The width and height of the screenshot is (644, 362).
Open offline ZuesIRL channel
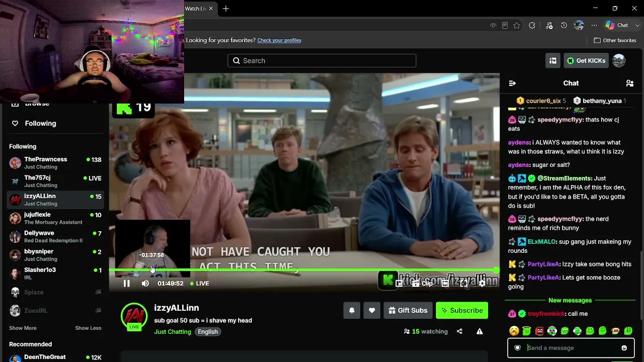coord(56,311)
